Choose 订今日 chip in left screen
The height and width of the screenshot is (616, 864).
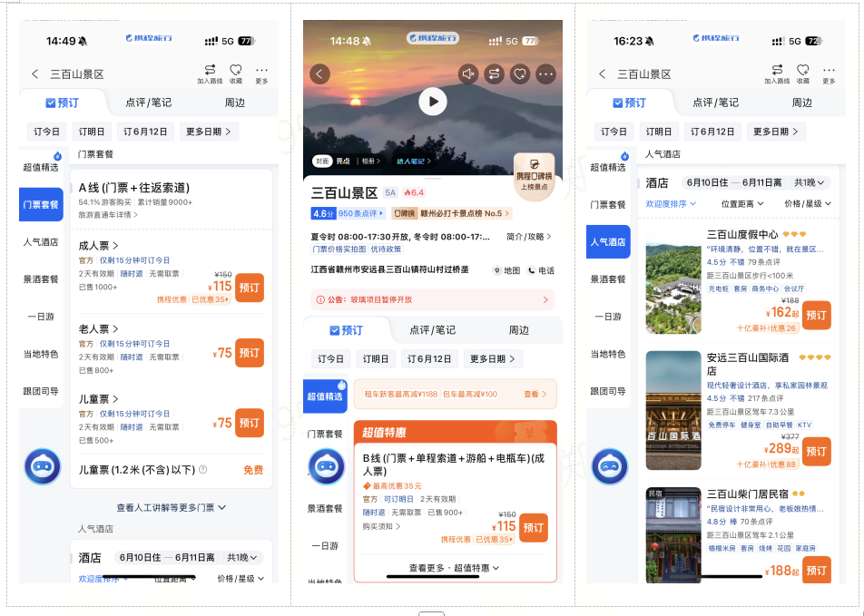pyautogui.click(x=46, y=132)
